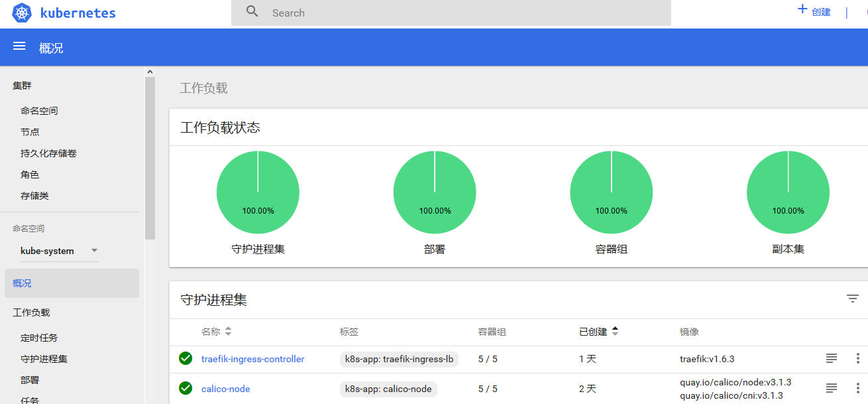The height and width of the screenshot is (404, 868).
Task: Click 5 / 5 pods cell for calico-node
Action: pyautogui.click(x=488, y=389)
